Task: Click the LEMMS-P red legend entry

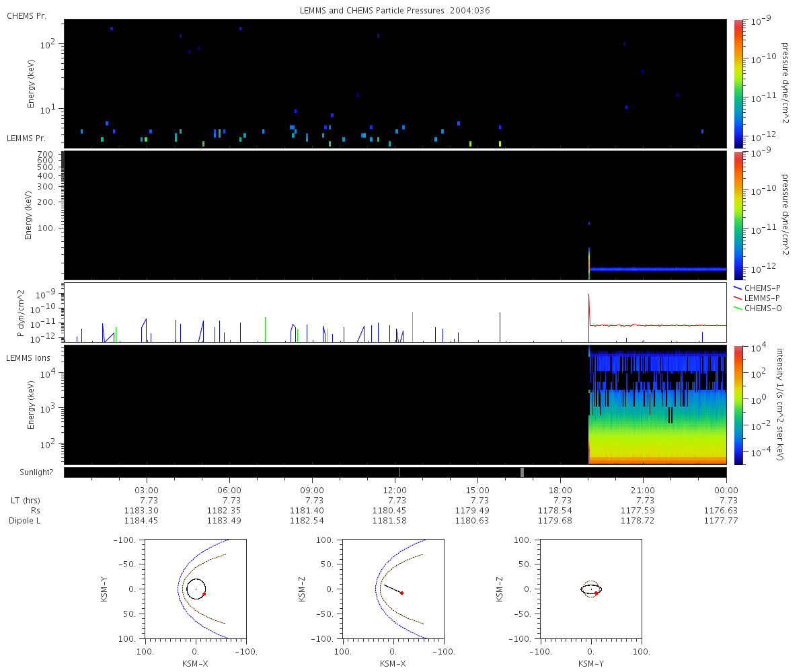Action: pos(757,298)
